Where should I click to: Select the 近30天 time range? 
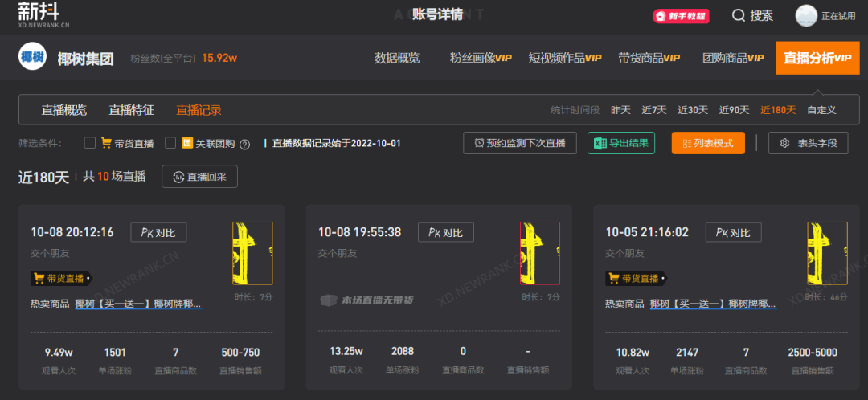click(x=693, y=110)
